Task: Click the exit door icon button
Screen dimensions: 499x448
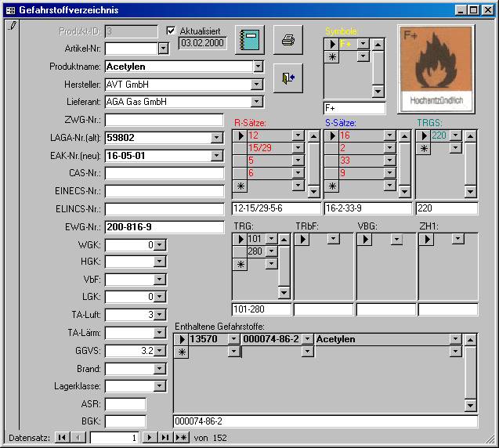Action: 288,78
